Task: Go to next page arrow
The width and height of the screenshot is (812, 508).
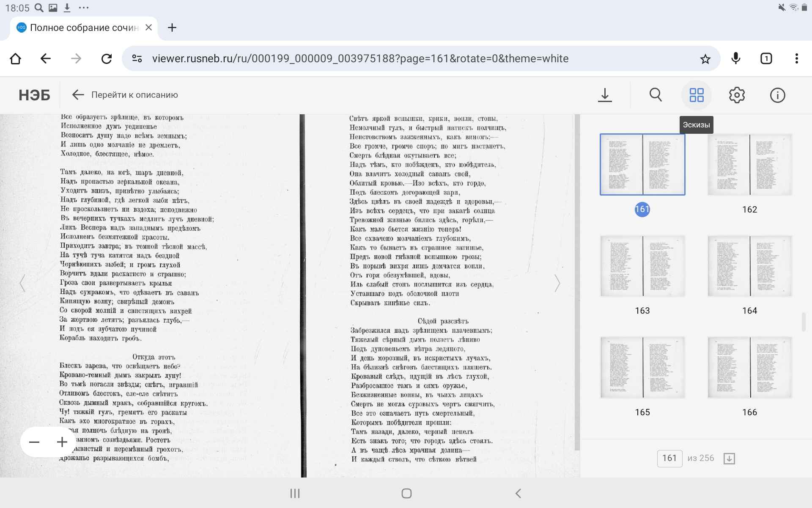Action: tap(557, 283)
